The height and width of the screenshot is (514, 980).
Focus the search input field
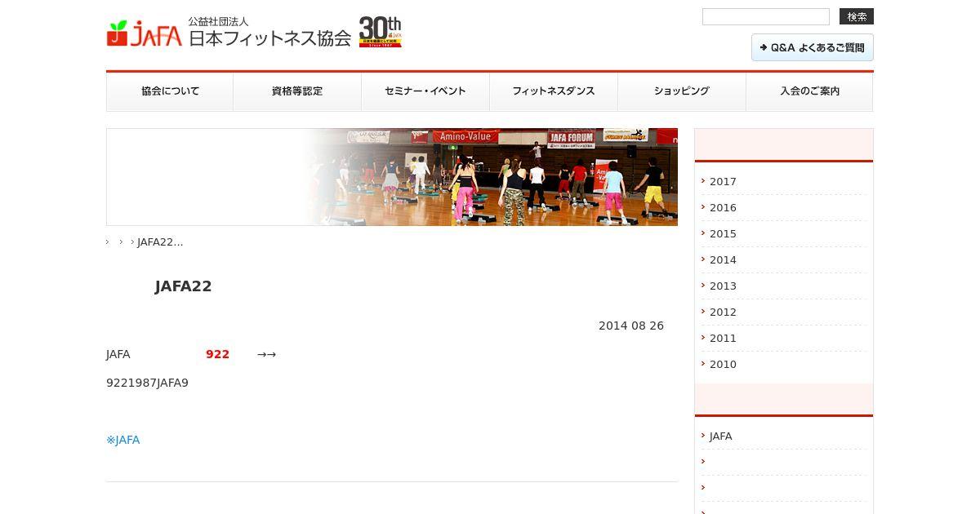pos(766,16)
